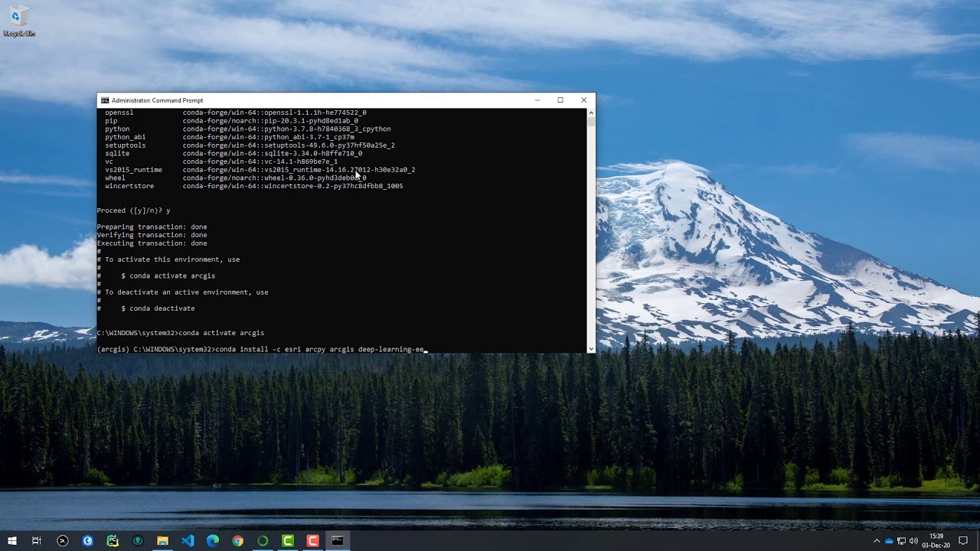Click 'To activate this environment, use' line
The height and width of the screenshot is (551, 980).
(x=168, y=259)
